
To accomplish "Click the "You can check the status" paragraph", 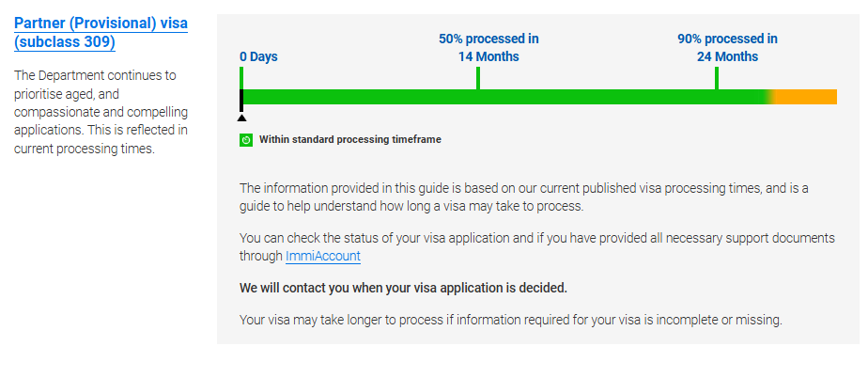I will tap(536, 246).
